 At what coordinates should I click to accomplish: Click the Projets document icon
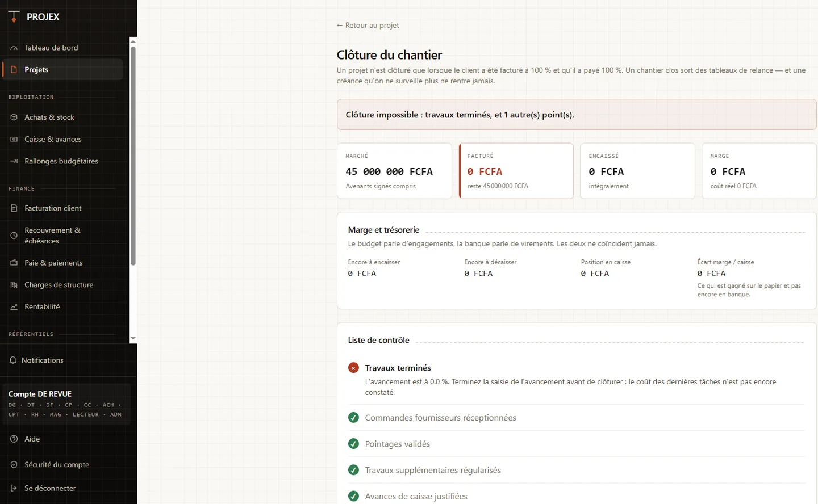14,70
